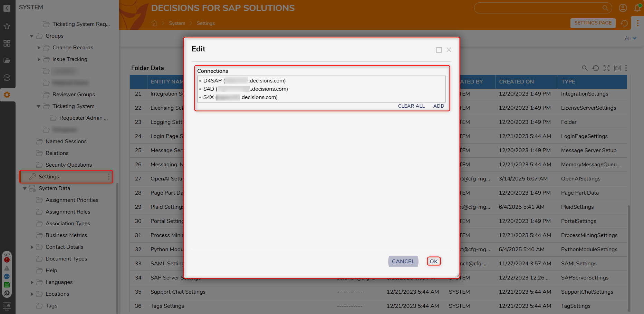
Task: Select the Support Chat Settings row
Action: 378,292
